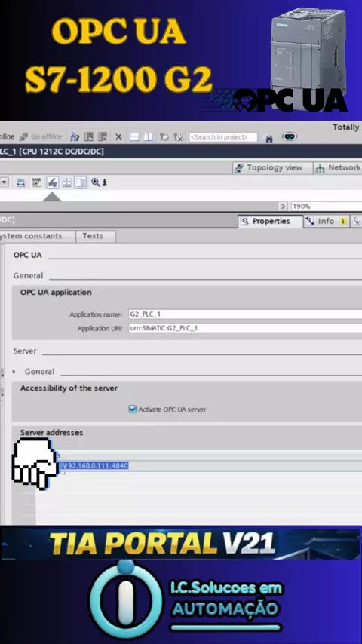
Task: Click the 'OPC UA application' heading
Action: click(56, 293)
